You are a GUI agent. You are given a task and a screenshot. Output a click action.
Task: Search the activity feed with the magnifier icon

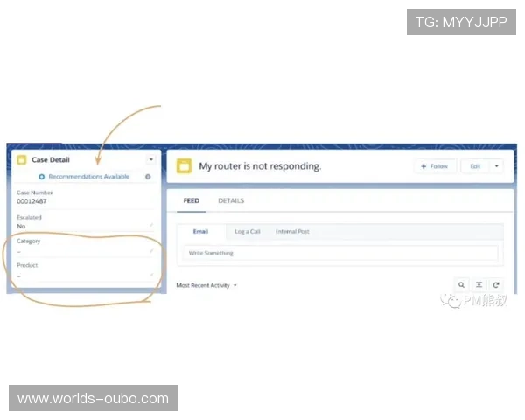pos(461,284)
